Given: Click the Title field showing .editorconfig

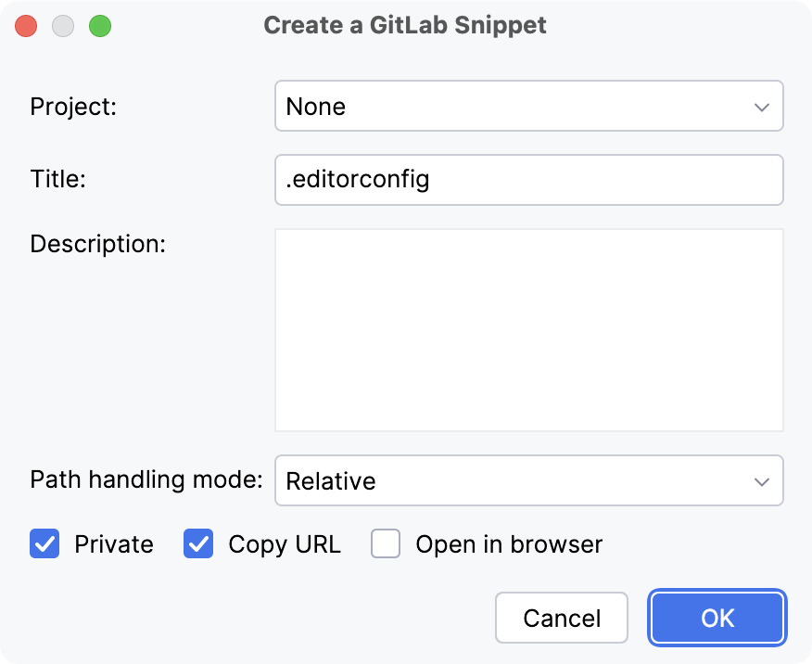Looking at the screenshot, I should (x=528, y=179).
